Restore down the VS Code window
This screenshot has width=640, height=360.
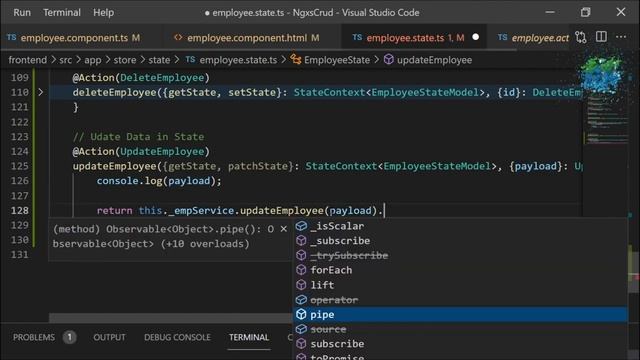coord(586,12)
